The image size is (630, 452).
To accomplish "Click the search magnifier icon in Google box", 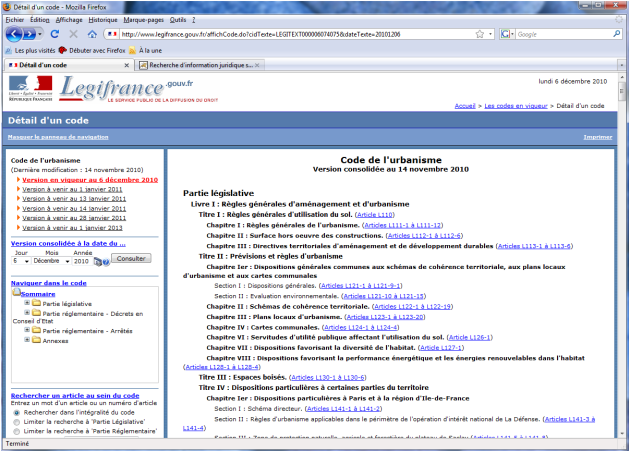I will point(616,34).
